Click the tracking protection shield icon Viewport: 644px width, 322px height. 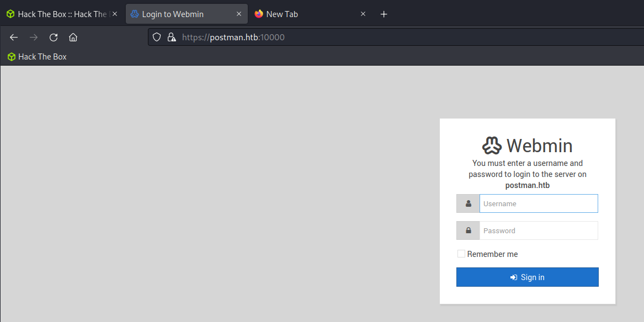tap(157, 37)
